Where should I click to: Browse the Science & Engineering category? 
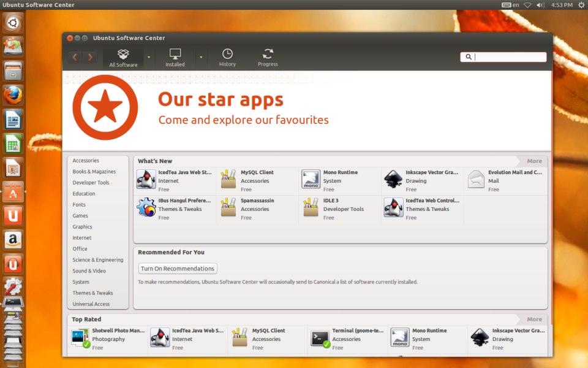click(x=98, y=260)
